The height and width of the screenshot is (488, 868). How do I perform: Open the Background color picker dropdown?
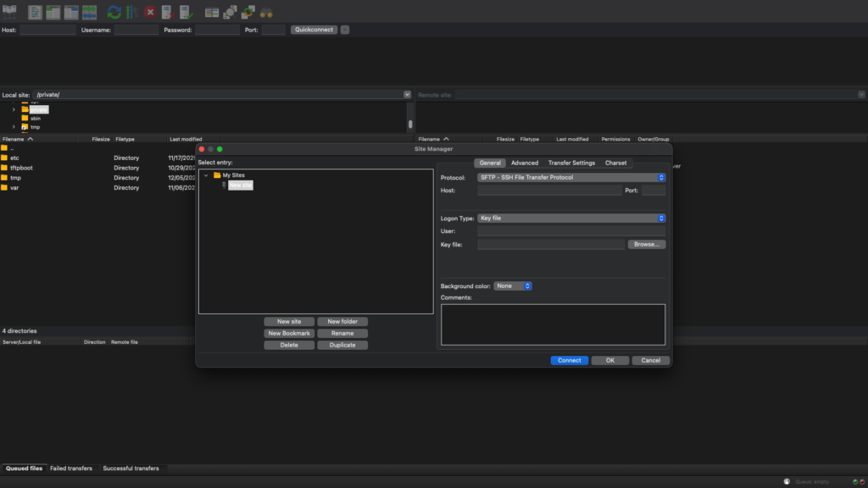[x=513, y=286]
